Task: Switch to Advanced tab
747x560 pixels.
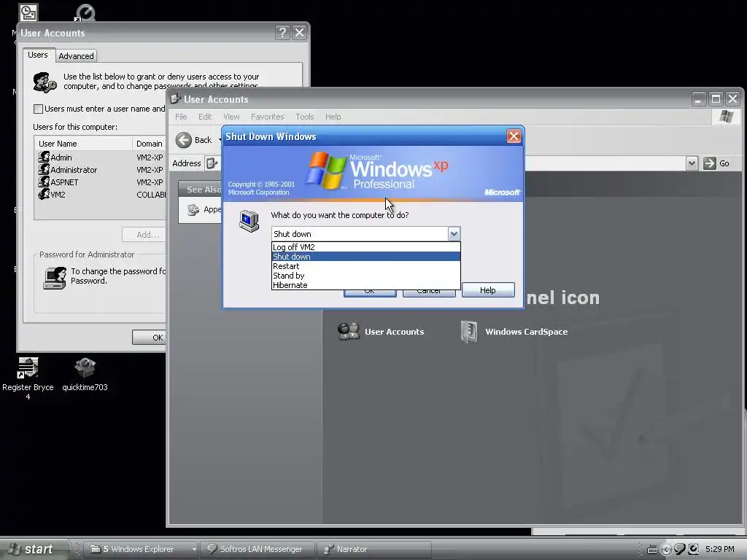Action: point(76,56)
